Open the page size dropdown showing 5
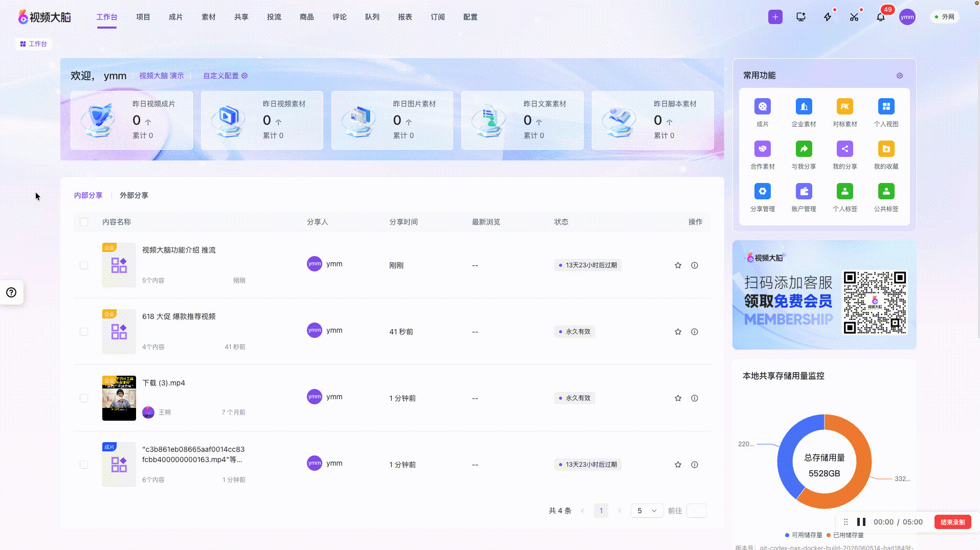Image resolution: width=980 pixels, height=550 pixels. point(647,511)
